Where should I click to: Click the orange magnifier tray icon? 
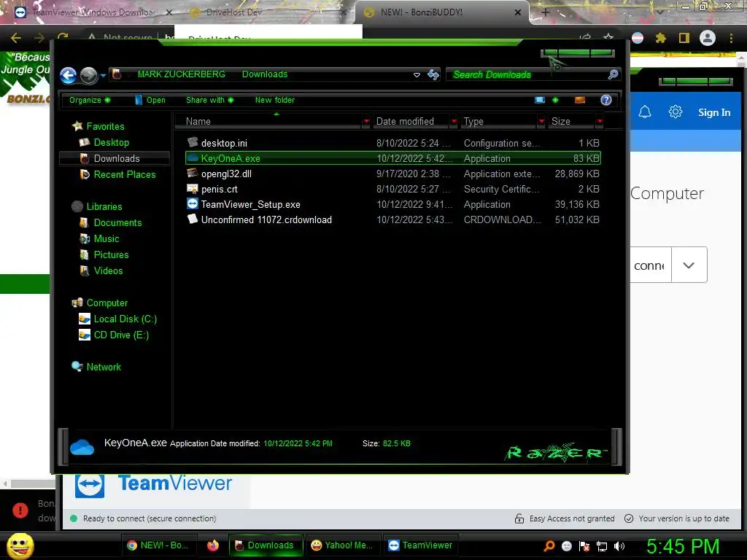click(549, 546)
